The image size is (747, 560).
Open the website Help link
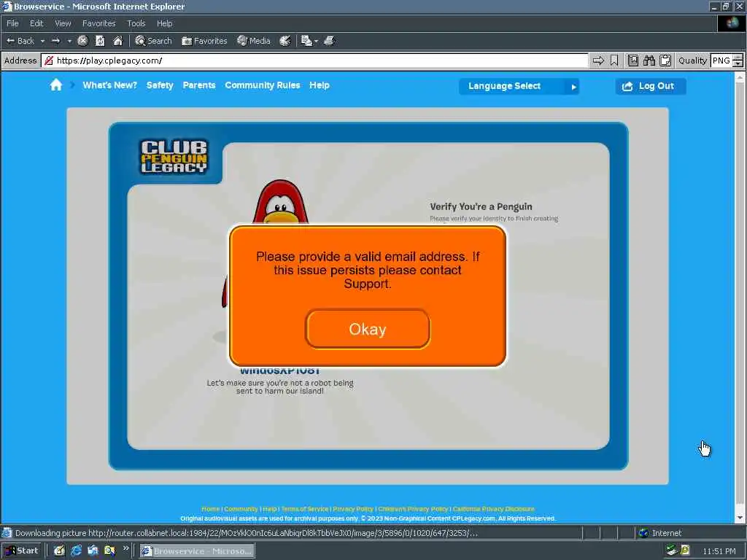point(320,85)
